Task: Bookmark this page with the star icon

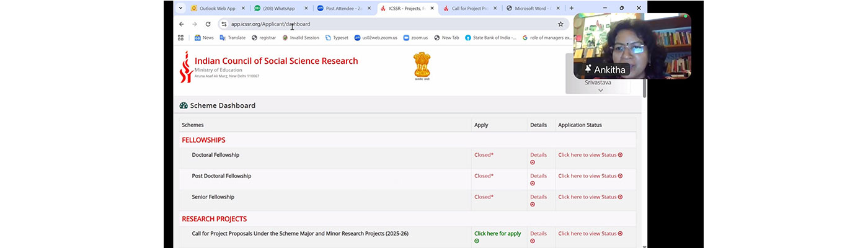Action: [560, 24]
